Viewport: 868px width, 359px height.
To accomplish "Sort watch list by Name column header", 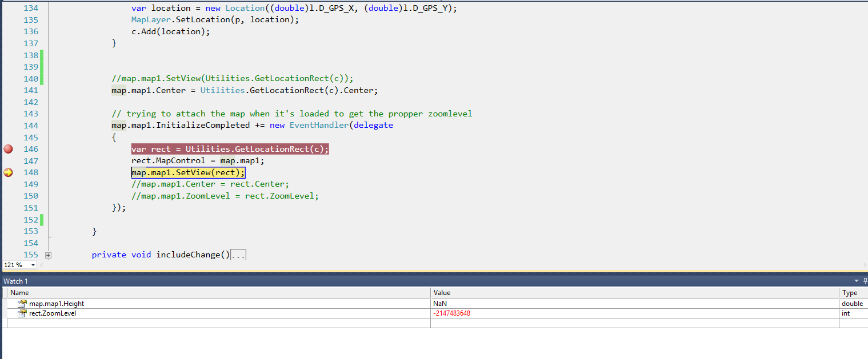I will [219, 292].
